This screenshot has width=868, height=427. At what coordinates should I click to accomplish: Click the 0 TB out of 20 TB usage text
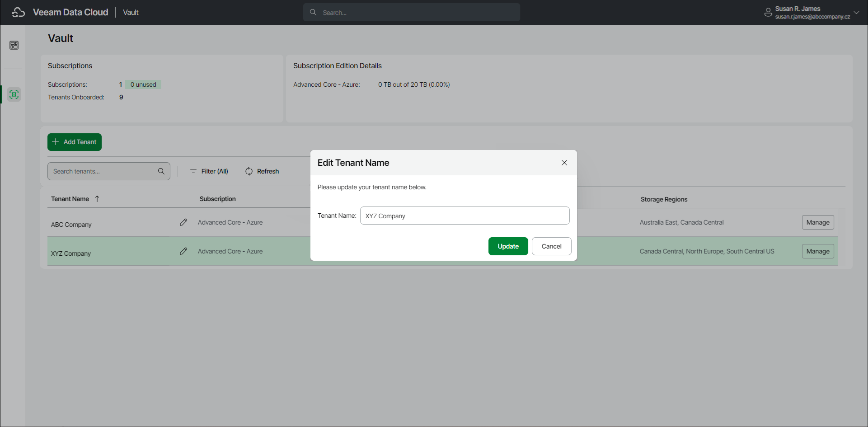coord(414,84)
